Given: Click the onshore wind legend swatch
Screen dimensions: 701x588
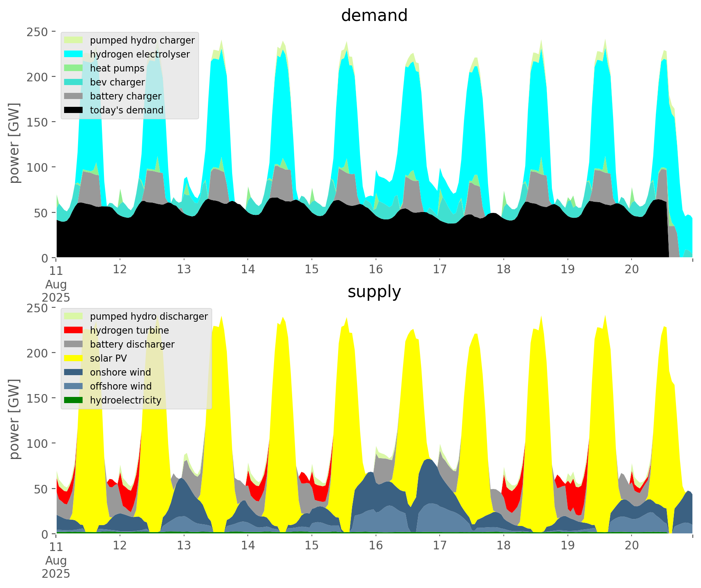Looking at the screenshot, I should coord(74,372).
